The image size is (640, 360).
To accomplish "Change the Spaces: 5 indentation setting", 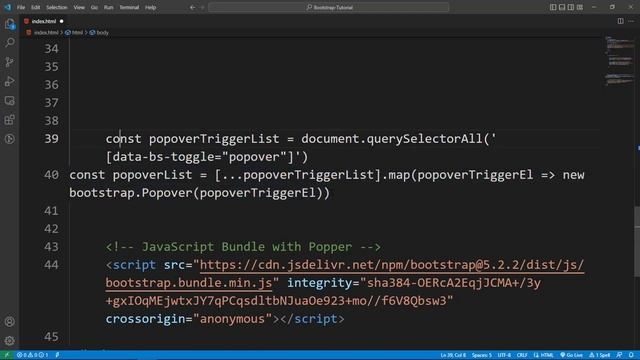I will click(x=482, y=355).
